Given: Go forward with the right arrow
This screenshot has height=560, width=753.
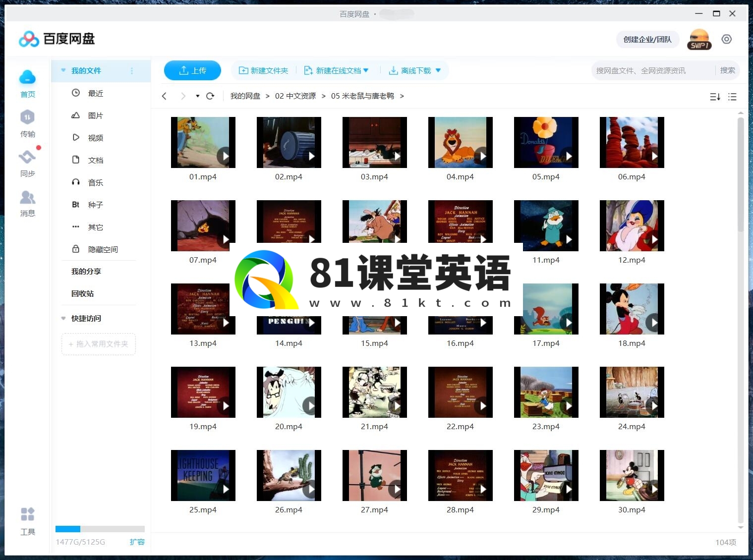Looking at the screenshot, I should (x=183, y=96).
